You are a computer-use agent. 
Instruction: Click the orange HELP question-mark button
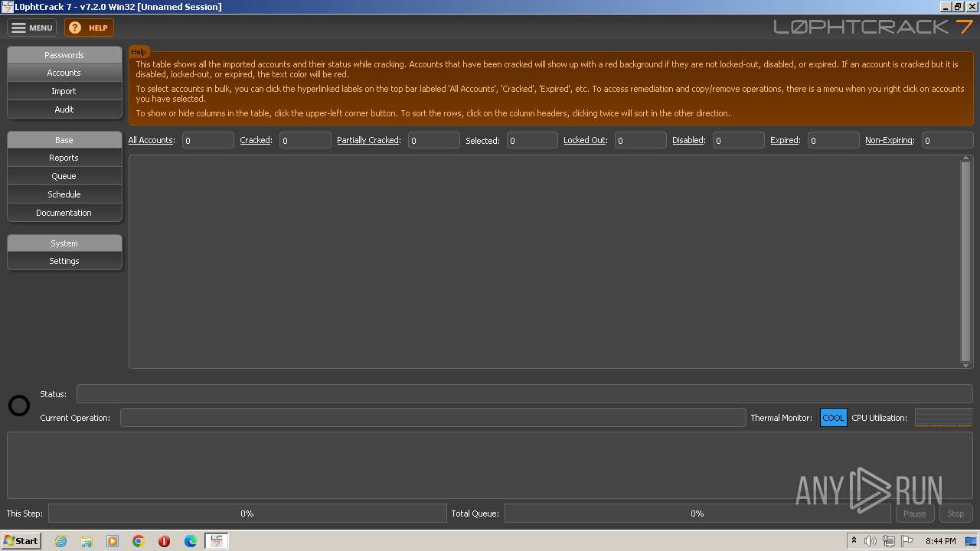pyautogui.click(x=89, y=28)
